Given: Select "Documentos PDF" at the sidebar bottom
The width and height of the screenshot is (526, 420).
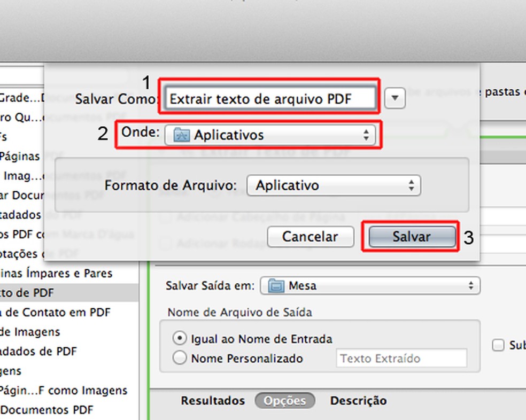Looking at the screenshot, I should coord(45,410).
